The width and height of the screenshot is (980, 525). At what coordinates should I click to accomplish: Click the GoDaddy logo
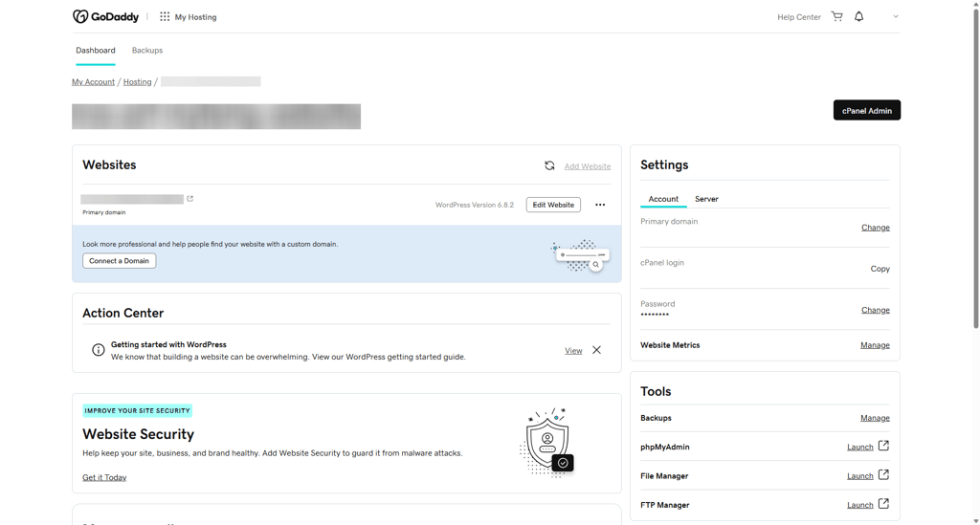105,17
